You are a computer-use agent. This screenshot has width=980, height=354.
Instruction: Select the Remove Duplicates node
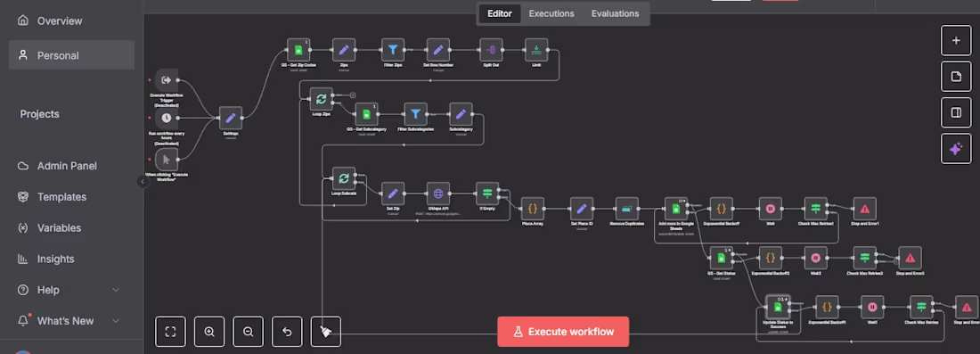[627, 209]
